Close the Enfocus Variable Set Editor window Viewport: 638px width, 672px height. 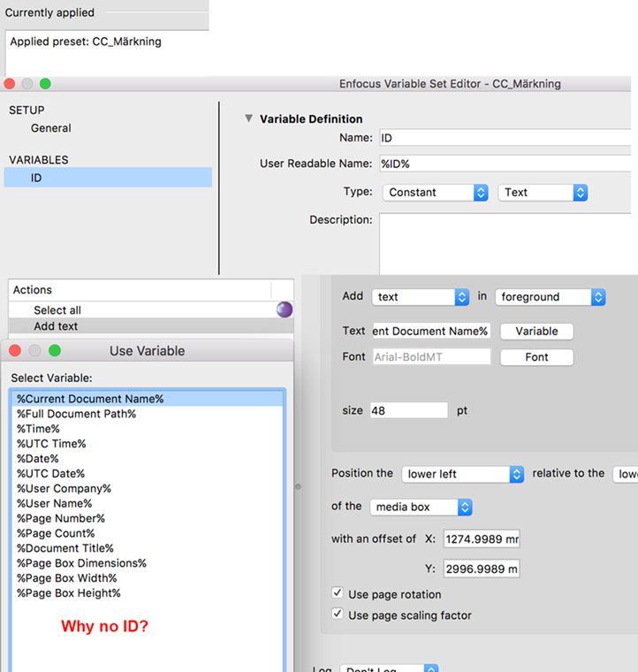pyautogui.click(x=10, y=84)
